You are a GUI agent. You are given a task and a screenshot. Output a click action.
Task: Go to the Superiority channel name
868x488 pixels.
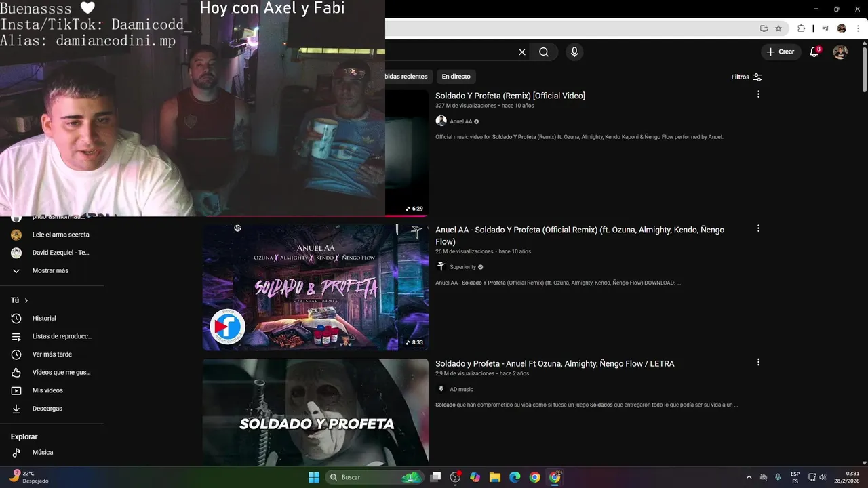click(x=463, y=267)
